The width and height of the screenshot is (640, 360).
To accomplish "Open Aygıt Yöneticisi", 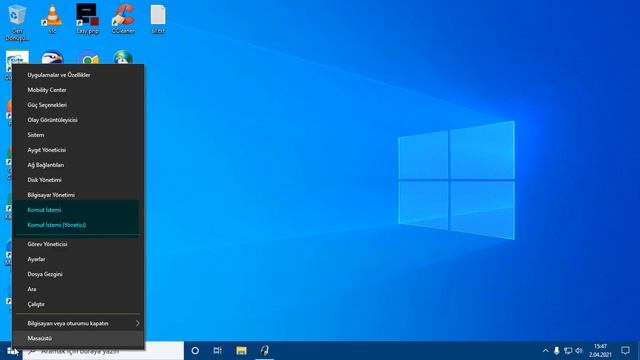I will 78,150.
